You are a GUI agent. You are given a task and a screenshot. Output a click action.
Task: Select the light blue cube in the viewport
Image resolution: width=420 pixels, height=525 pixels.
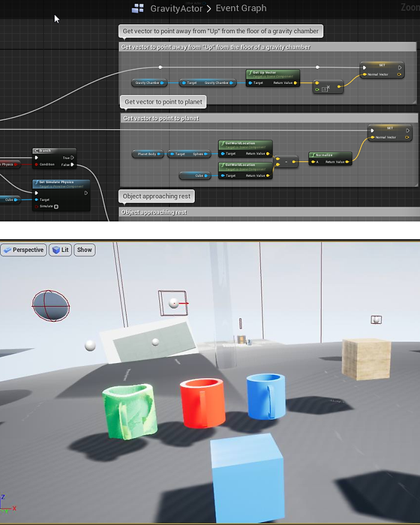pyautogui.click(x=247, y=478)
